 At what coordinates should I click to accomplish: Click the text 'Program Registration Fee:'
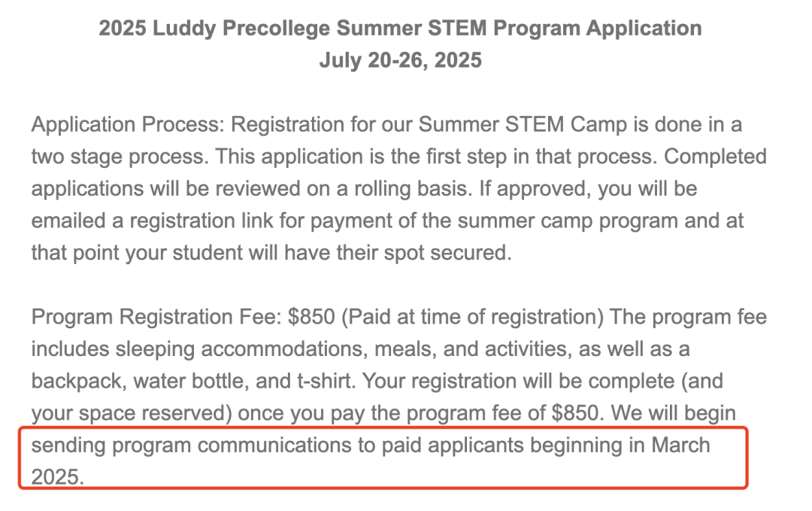(156, 317)
